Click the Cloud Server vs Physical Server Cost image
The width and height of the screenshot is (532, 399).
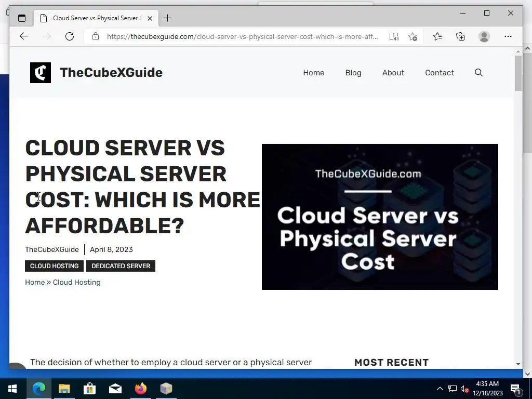click(380, 217)
